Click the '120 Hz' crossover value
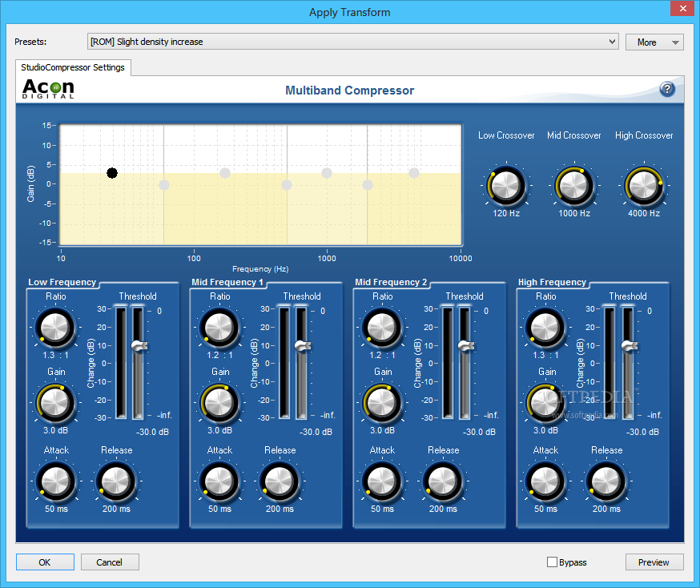 click(x=506, y=213)
